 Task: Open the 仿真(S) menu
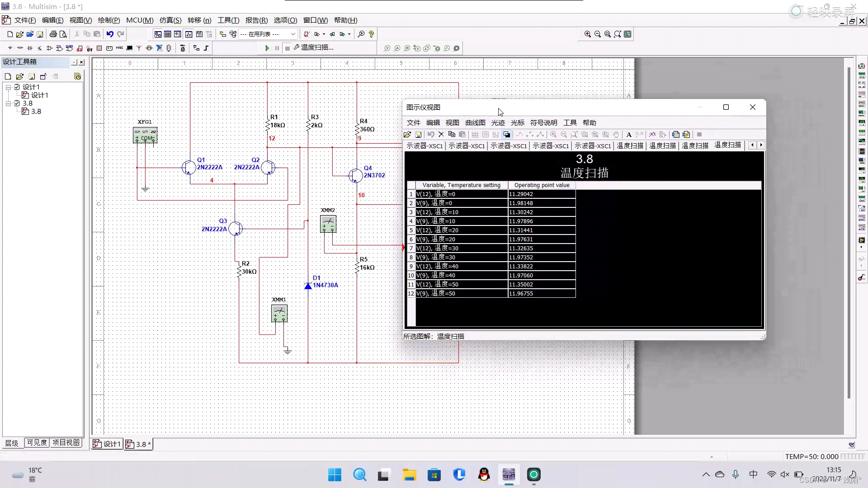pos(170,20)
